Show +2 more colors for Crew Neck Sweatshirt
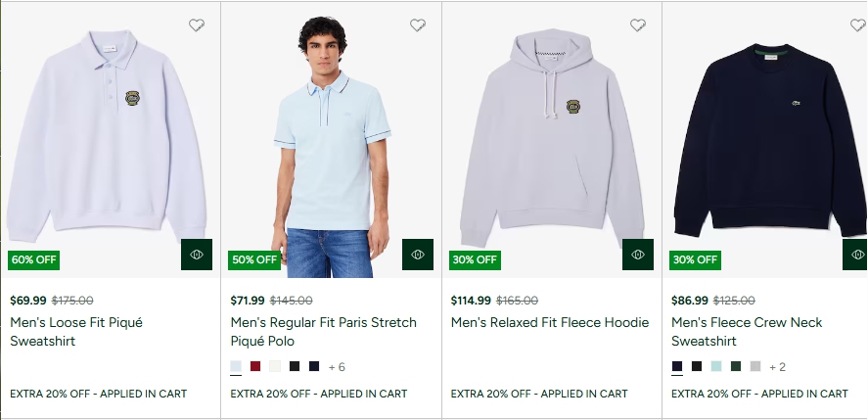 coord(777,367)
